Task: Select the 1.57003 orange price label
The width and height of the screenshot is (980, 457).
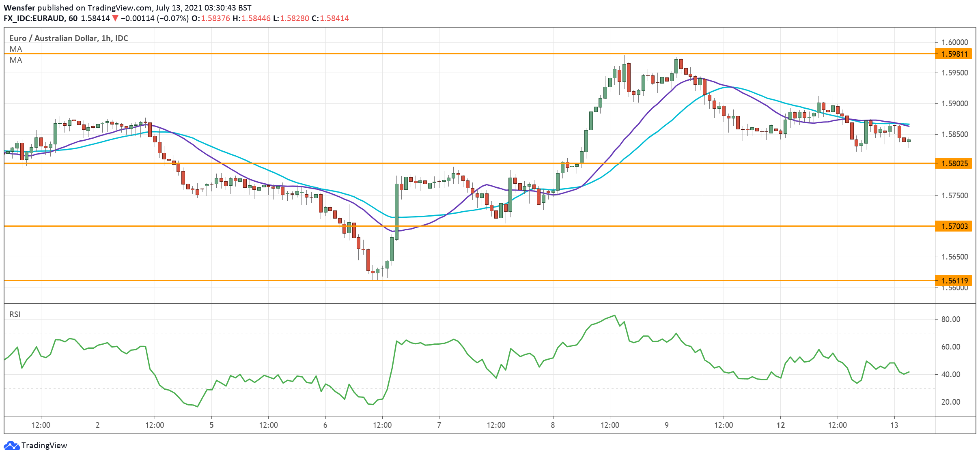Action: point(954,226)
